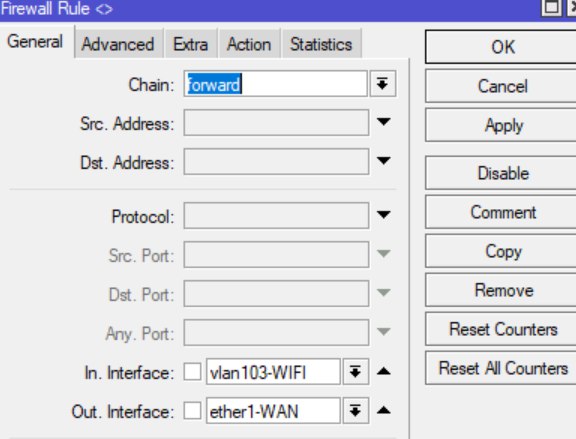Switch to the General tab
Image resolution: width=576 pixels, height=439 pixels.
35,41
